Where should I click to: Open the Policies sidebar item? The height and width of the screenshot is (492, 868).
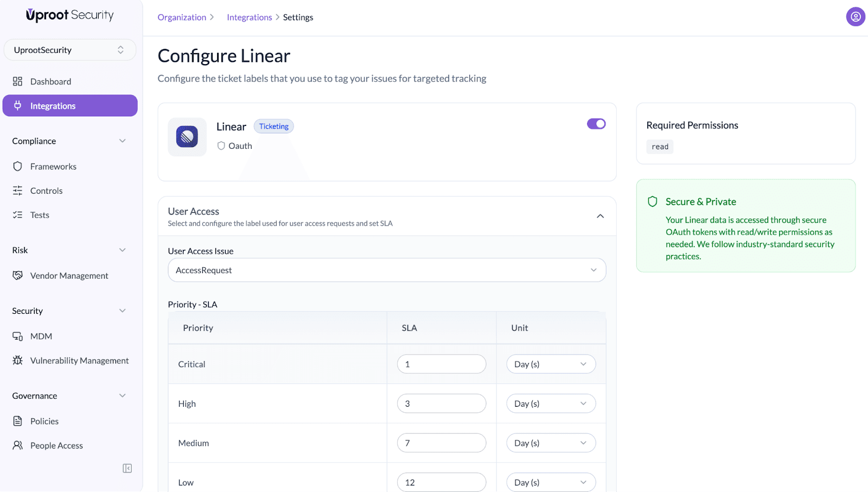click(44, 421)
